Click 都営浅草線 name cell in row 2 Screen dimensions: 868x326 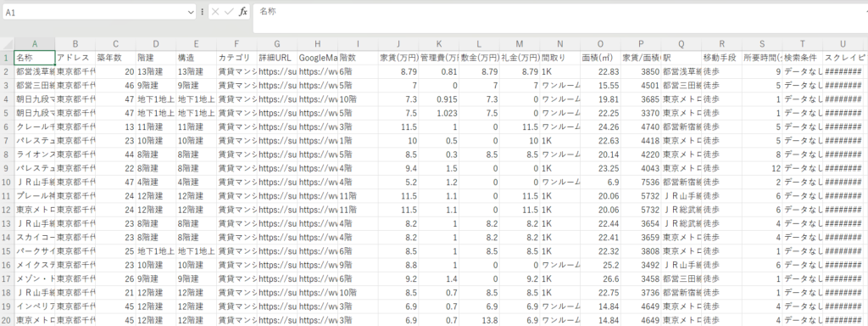tap(34, 71)
